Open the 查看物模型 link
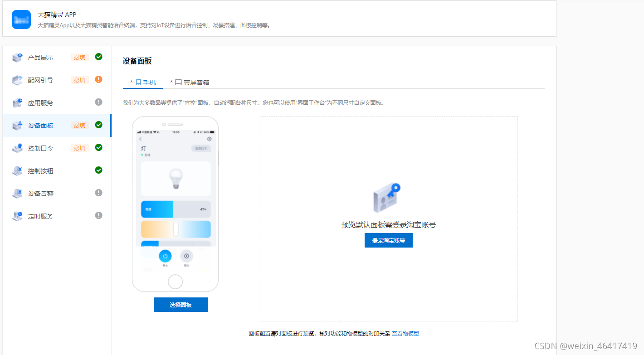This screenshot has height=355, width=644. click(405, 334)
